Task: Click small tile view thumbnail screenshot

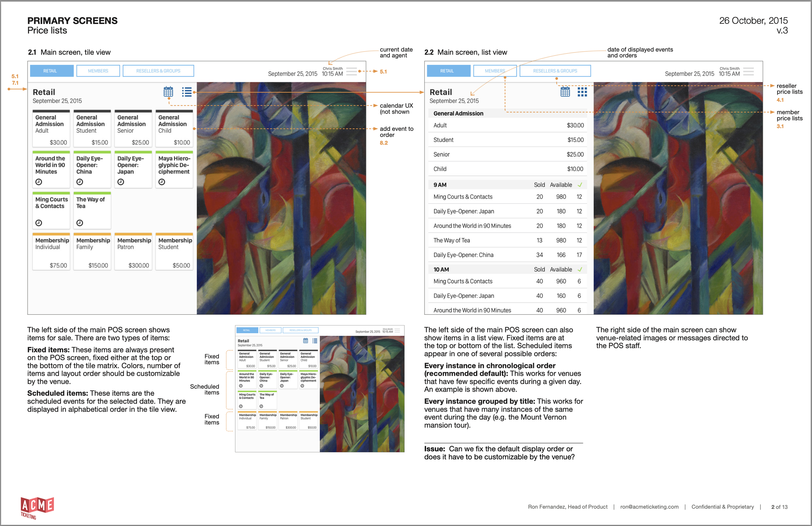Action: pos(319,389)
